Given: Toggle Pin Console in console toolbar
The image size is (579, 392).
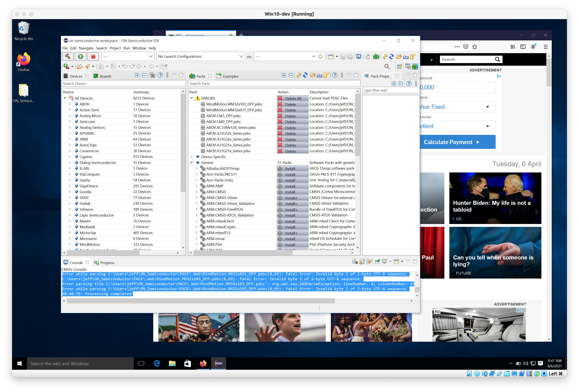Looking at the screenshot, I should tap(377, 261).
